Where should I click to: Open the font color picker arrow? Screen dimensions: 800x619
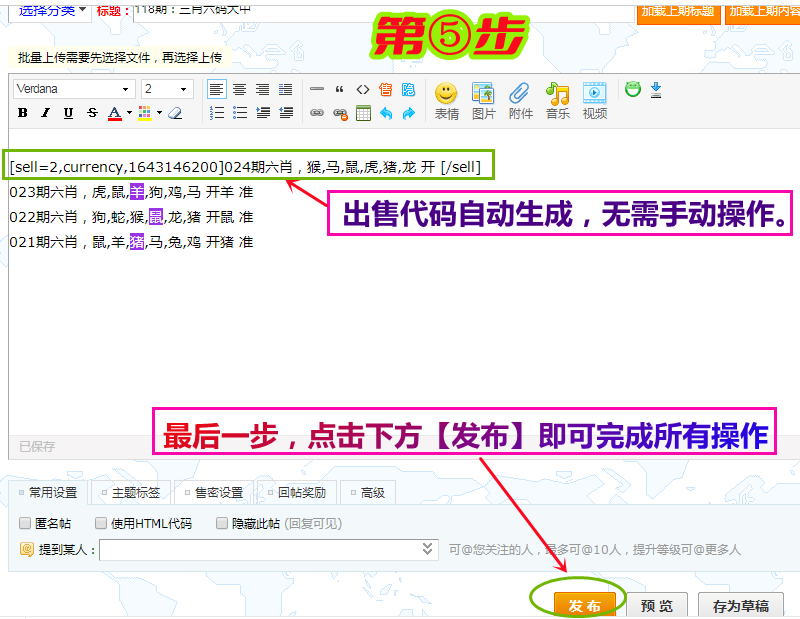[129, 113]
